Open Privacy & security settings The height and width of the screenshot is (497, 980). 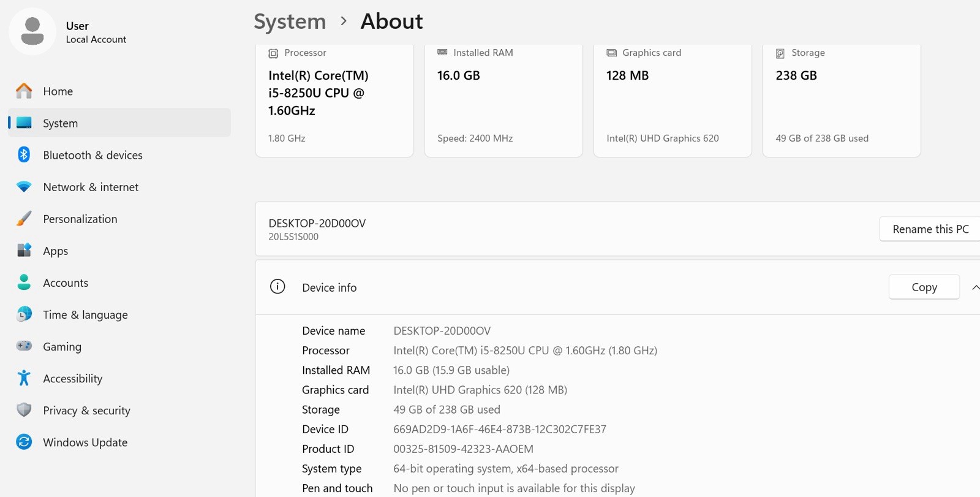pos(119,409)
